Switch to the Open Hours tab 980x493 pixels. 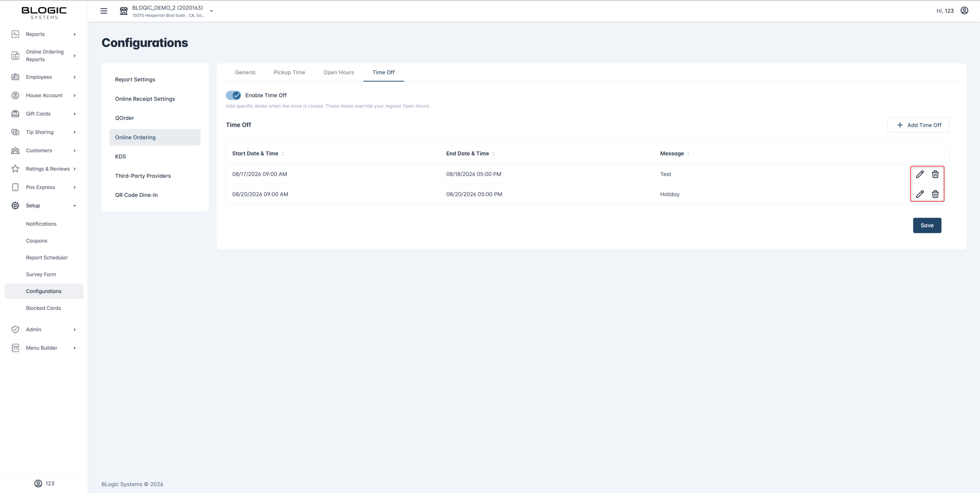click(339, 72)
